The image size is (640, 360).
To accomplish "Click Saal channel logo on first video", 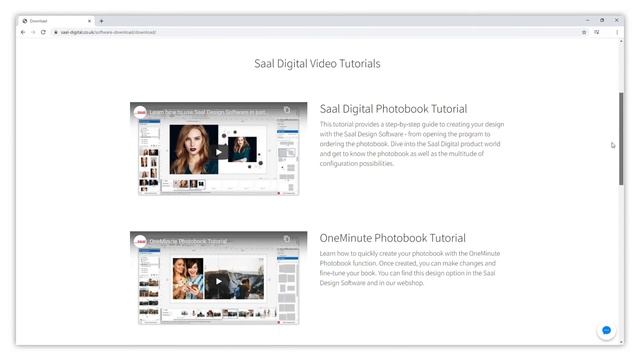I will click(140, 112).
